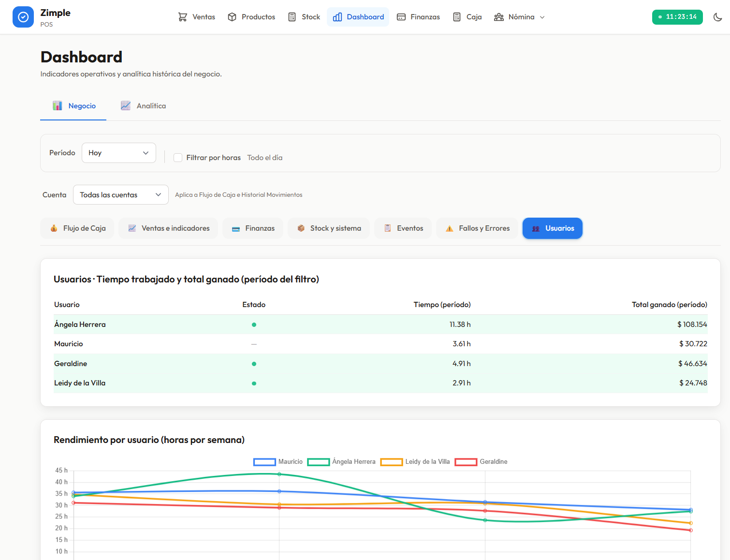This screenshot has height=560, width=730.
Task: Click the Stock y sistema package icon
Action: [301, 228]
